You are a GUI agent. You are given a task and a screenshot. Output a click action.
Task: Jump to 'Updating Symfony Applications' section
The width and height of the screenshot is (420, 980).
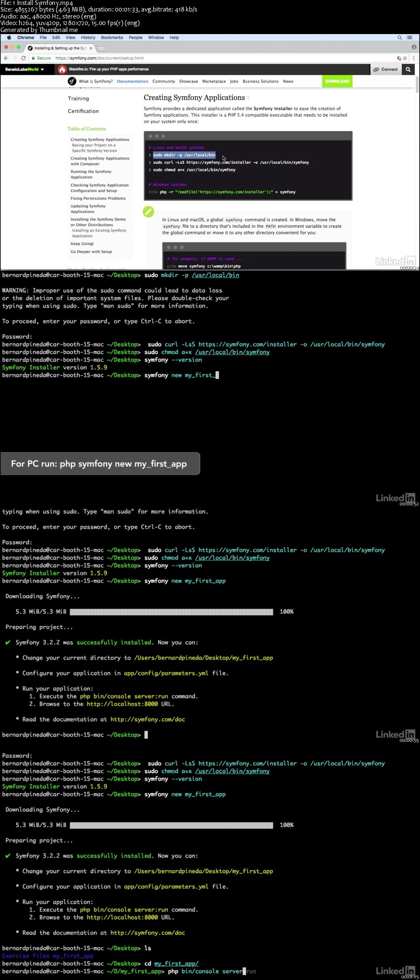click(x=88, y=209)
